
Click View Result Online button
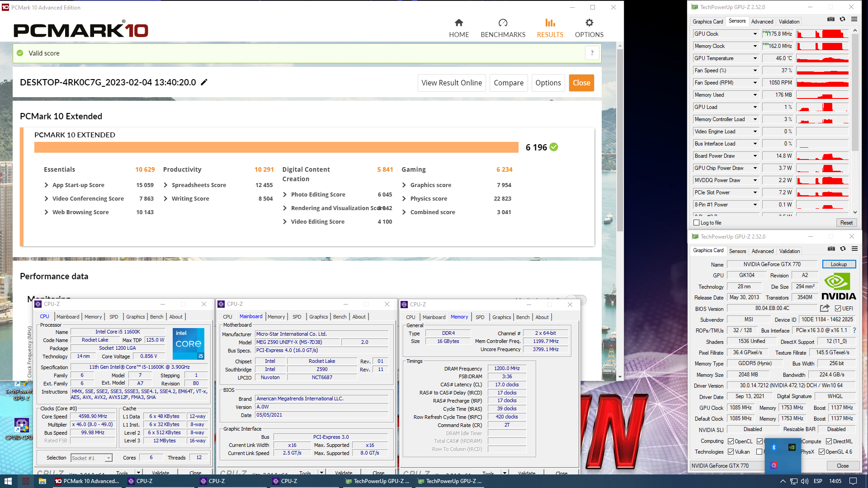click(452, 83)
